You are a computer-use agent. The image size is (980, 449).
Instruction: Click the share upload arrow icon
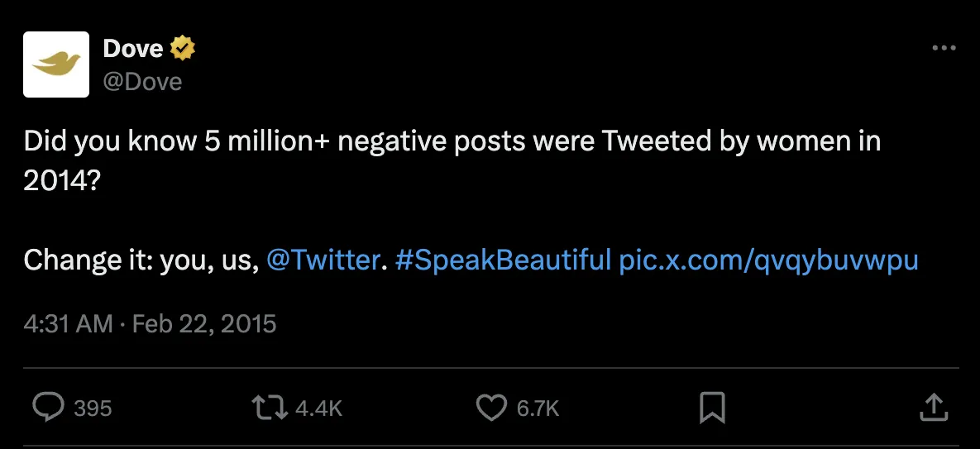click(x=935, y=407)
